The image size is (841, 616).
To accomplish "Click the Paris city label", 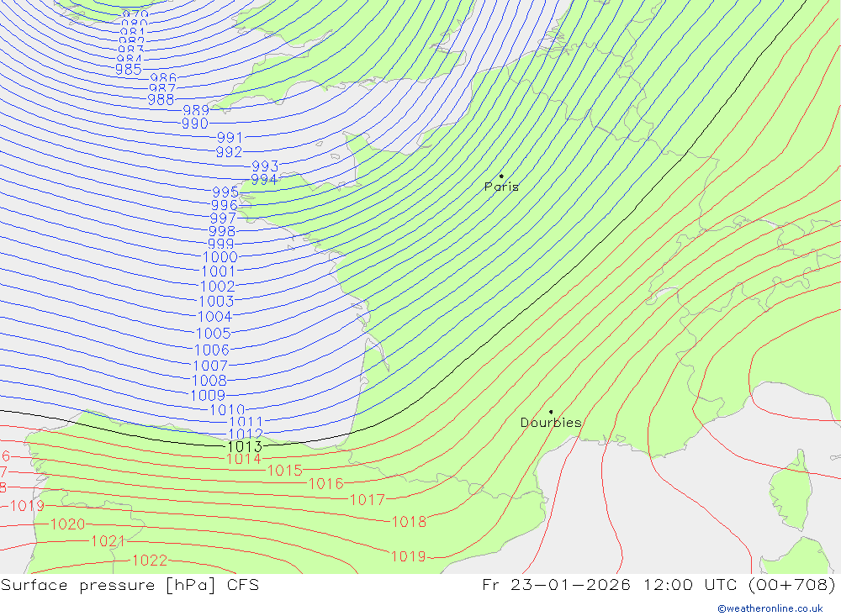I will pyautogui.click(x=501, y=187).
